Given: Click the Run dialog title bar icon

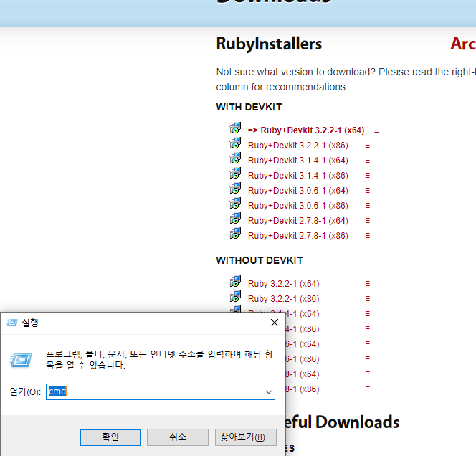Looking at the screenshot, I should [12, 323].
